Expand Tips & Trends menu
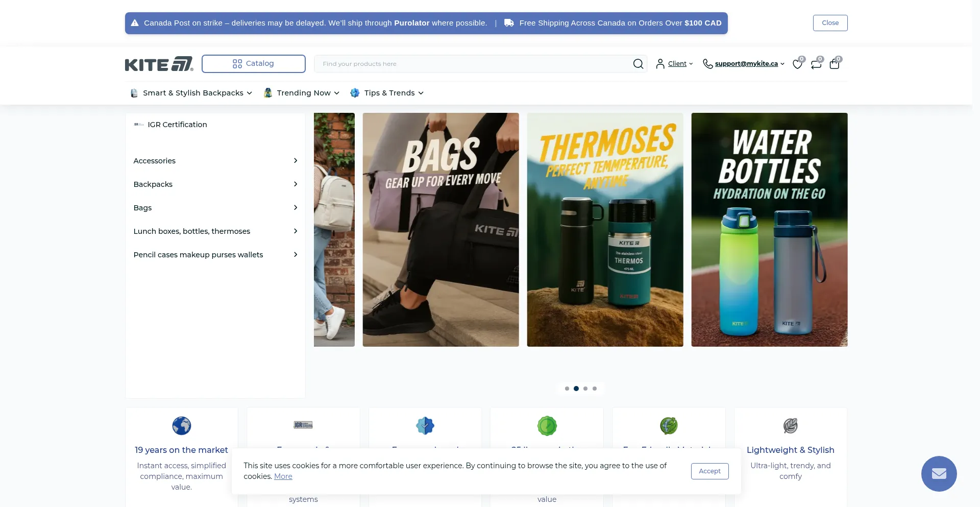The height and width of the screenshot is (507, 980). [x=394, y=93]
